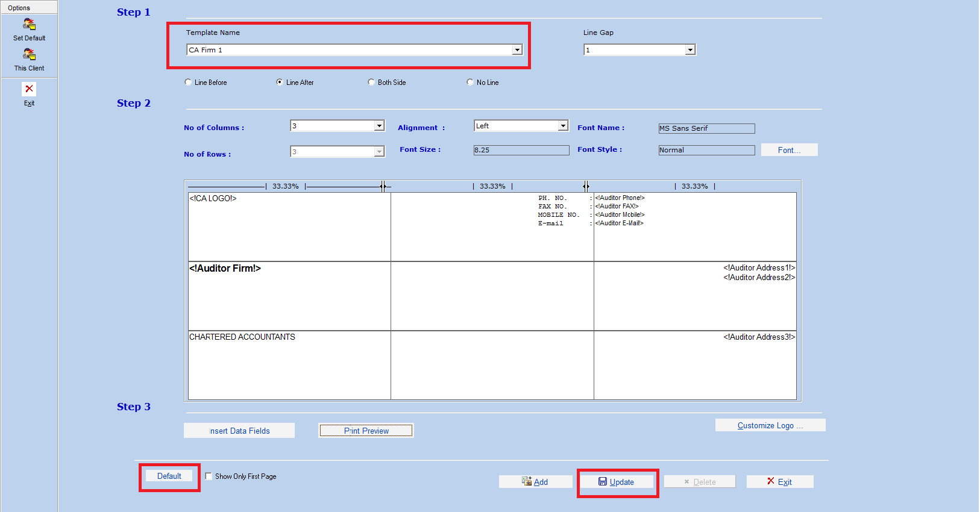Open the No of Columns dropdown
The height and width of the screenshot is (512, 980).
pyautogui.click(x=379, y=126)
